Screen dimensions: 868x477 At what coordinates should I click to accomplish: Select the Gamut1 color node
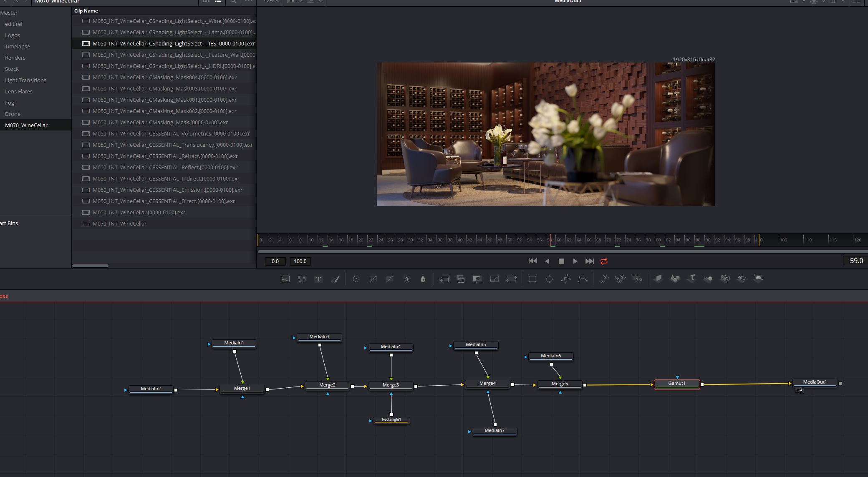coord(677,383)
